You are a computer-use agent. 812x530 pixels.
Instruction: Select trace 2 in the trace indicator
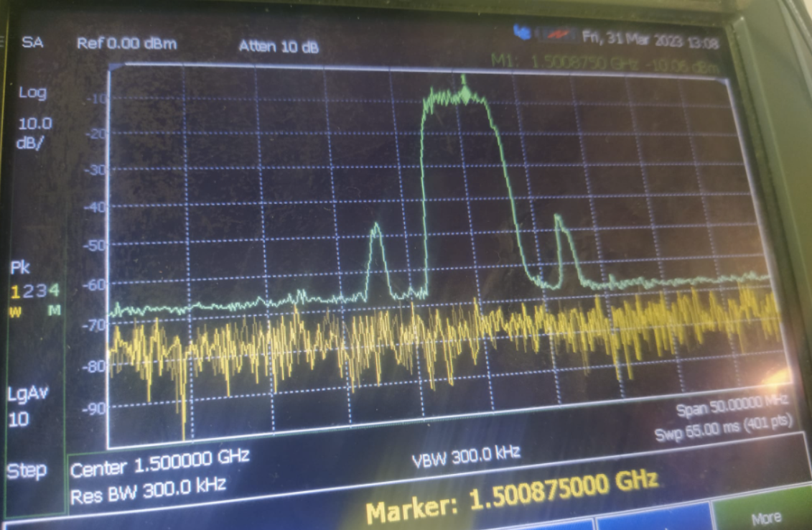[27, 291]
